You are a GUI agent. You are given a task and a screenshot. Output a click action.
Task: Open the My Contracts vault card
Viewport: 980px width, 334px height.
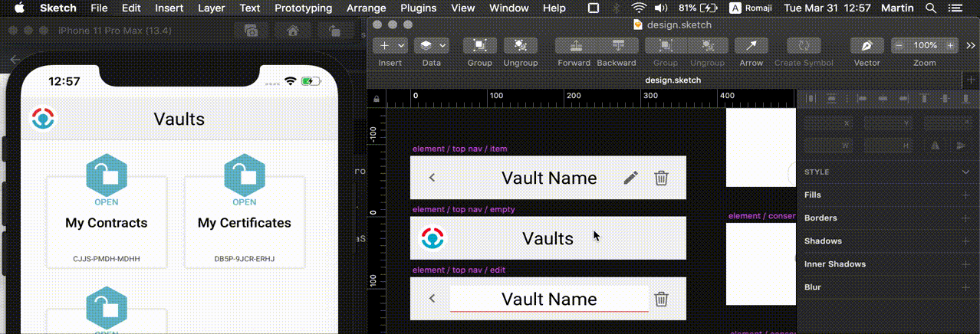coord(107,222)
